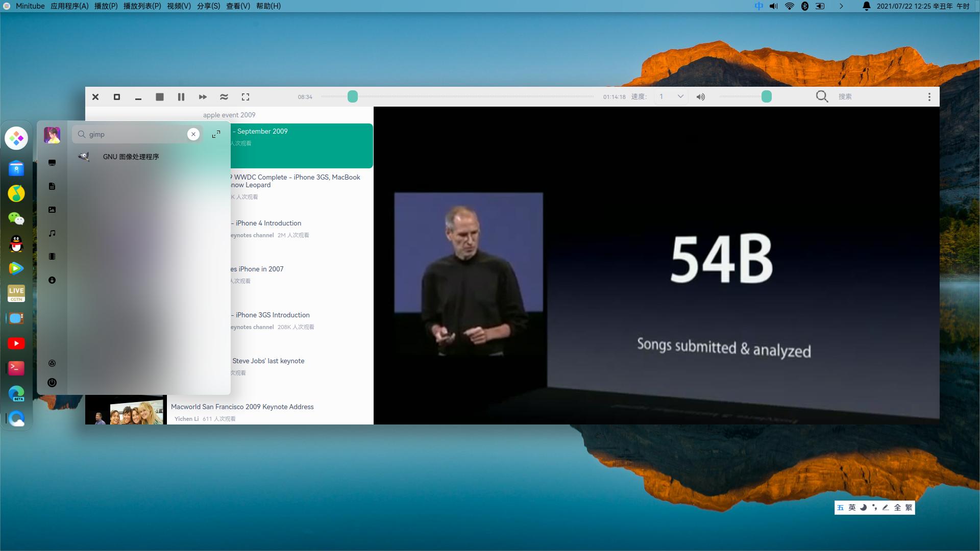Open the YouTube app in the dock

point(16,343)
